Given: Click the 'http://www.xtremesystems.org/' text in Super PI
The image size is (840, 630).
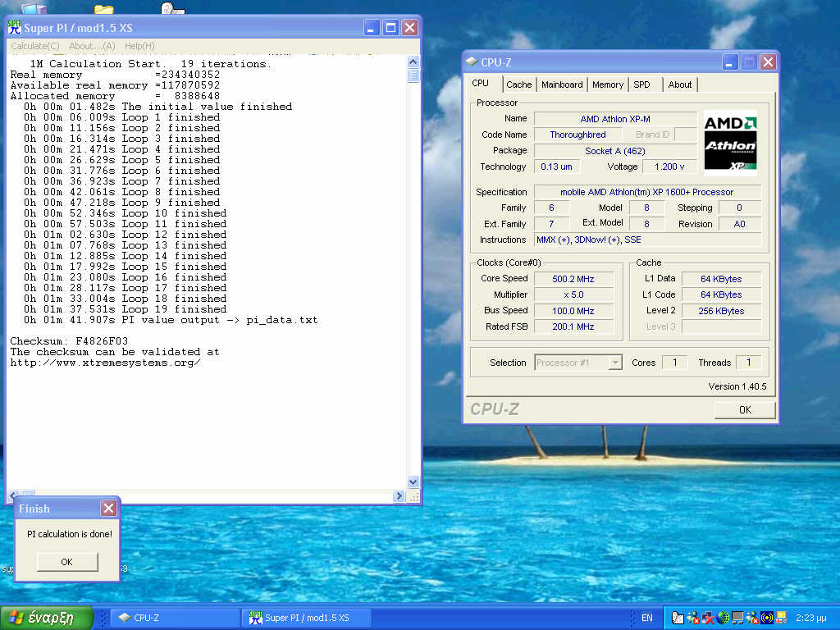Looking at the screenshot, I should [x=105, y=363].
